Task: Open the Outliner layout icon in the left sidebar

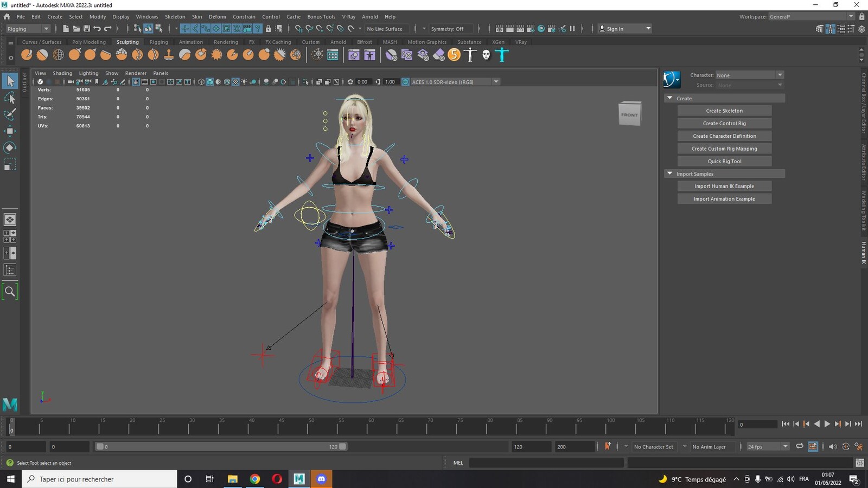Action: pyautogui.click(x=10, y=270)
